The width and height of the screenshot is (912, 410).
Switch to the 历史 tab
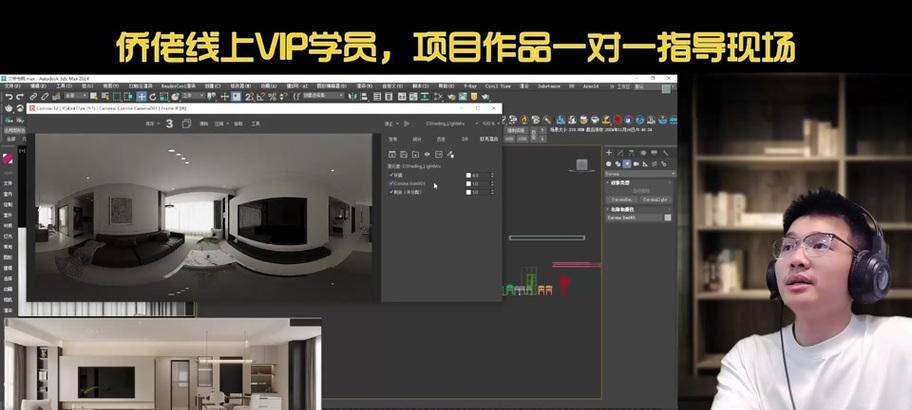[x=440, y=140]
